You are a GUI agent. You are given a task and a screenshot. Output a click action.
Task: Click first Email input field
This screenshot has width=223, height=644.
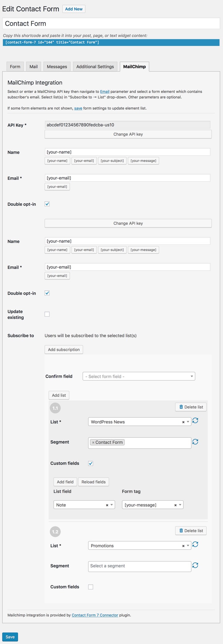click(x=127, y=178)
